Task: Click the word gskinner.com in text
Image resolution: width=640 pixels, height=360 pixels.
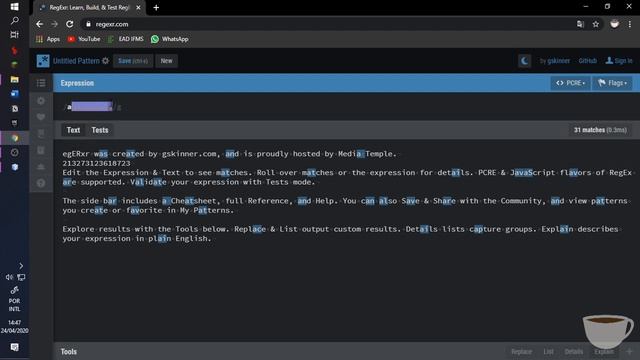Action: pyautogui.click(x=189, y=154)
